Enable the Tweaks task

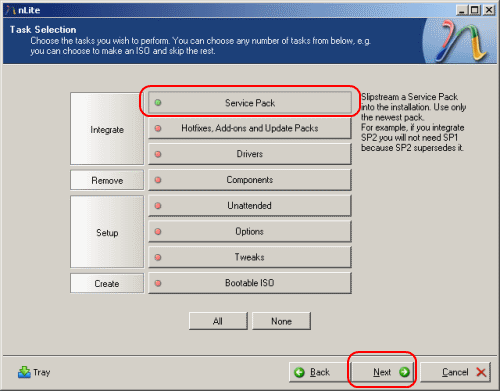(x=250, y=257)
